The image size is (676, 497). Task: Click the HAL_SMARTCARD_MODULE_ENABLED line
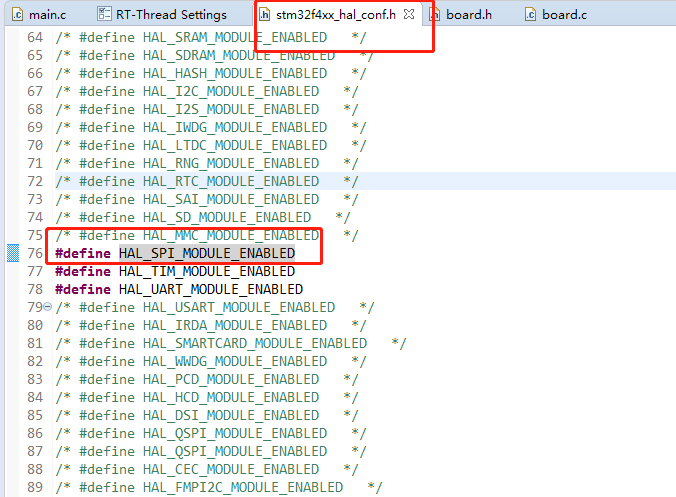pyautogui.click(x=230, y=343)
